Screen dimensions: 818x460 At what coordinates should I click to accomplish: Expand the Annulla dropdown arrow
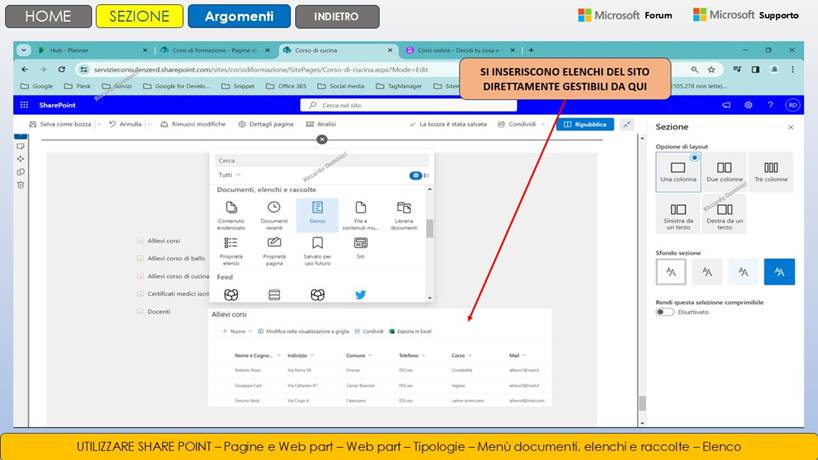coord(149,124)
